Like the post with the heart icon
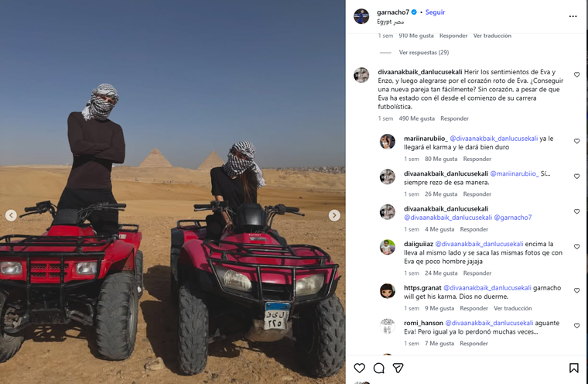 click(359, 368)
